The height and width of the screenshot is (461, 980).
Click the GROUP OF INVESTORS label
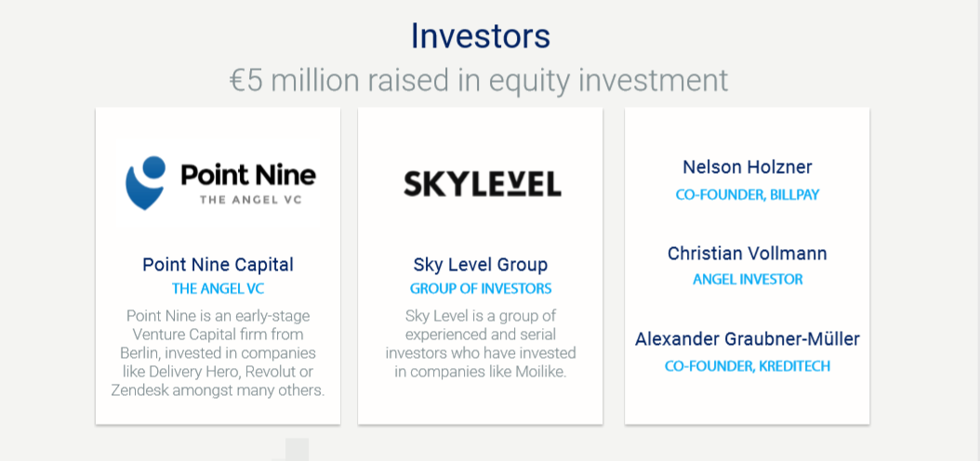tap(481, 289)
